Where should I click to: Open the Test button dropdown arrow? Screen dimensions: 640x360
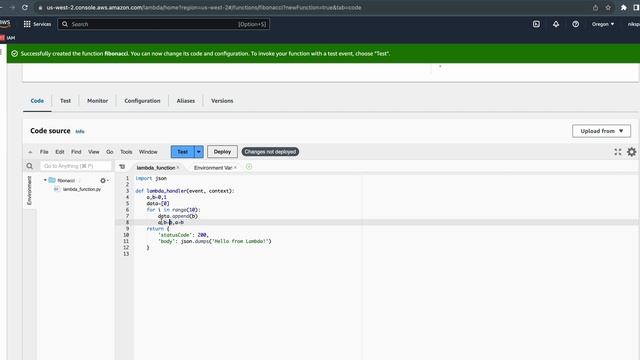tap(199, 152)
